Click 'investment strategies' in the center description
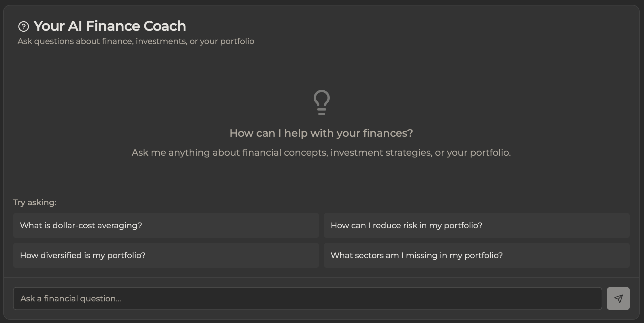 pos(381,152)
